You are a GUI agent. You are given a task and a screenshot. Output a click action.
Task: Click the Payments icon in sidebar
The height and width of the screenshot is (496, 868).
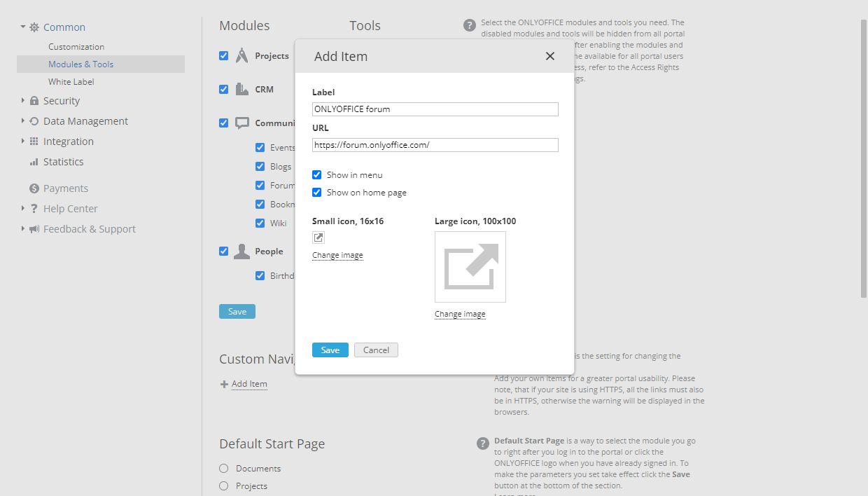click(x=34, y=188)
